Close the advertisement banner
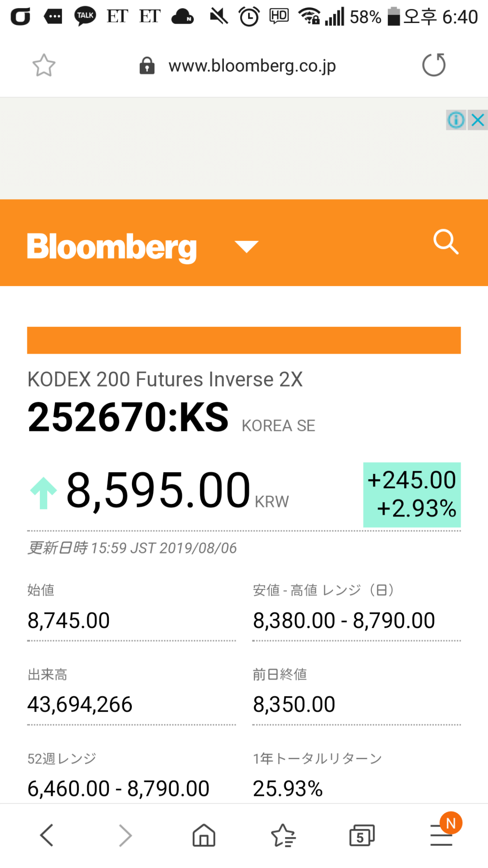Image resolution: width=488 pixels, height=868 pixels. 478,120
